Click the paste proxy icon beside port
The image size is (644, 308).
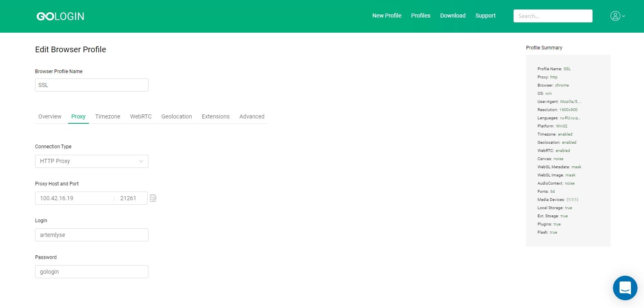point(153,198)
